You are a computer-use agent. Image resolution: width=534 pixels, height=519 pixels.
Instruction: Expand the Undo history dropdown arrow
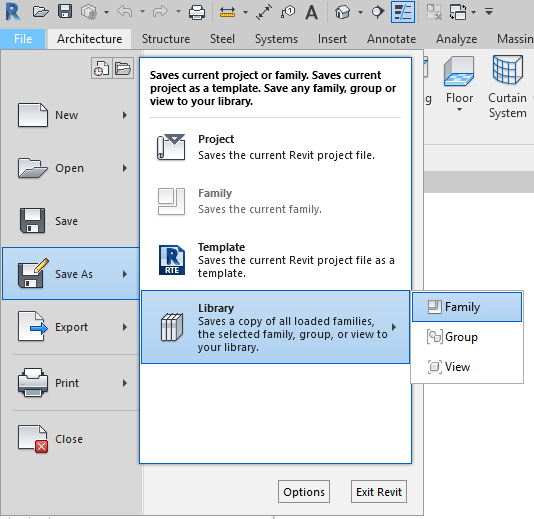tap(143, 12)
